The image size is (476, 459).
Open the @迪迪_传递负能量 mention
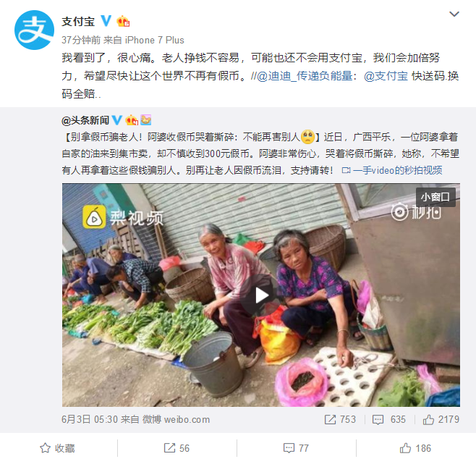click(304, 76)
